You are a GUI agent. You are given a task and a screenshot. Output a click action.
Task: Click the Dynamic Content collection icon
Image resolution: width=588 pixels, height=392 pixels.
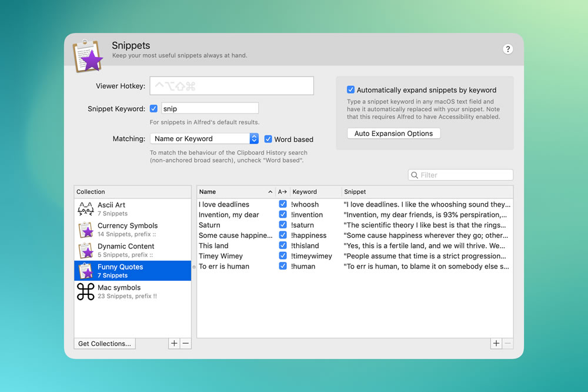click(x=86, y=250)
